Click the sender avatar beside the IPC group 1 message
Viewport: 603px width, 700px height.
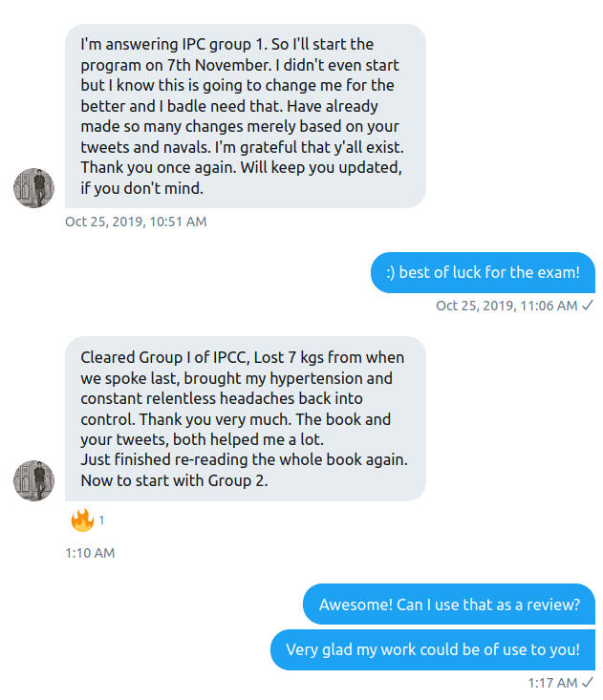coord(33,188)
